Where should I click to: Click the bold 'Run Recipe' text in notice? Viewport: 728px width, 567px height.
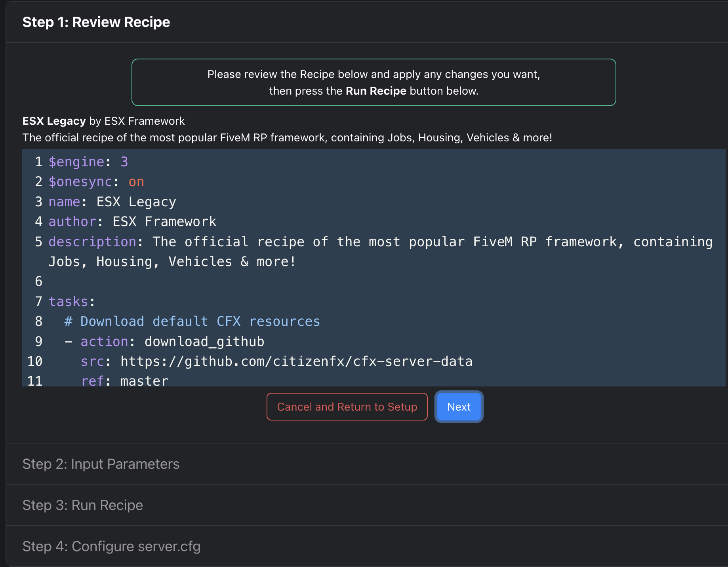coord(376,91)
